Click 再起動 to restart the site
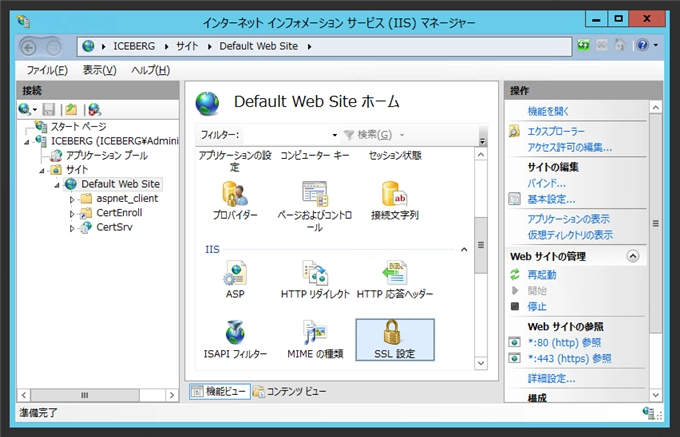 542,275
